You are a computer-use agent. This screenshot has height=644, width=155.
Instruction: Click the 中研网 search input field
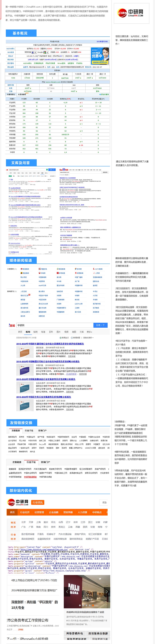(x=55, y=325)
